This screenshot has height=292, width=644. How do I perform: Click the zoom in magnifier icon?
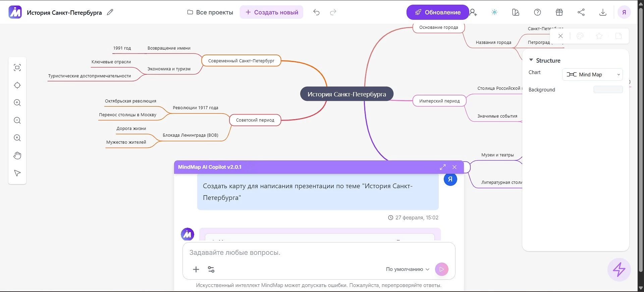pos(17,103)
